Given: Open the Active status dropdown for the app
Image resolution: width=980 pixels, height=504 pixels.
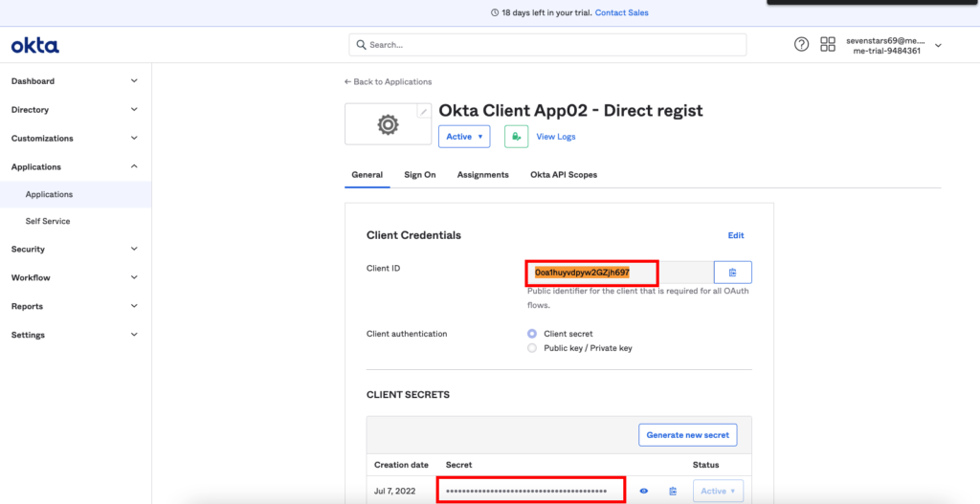Looking at the screenshot, I should click(x=464, y=137).
